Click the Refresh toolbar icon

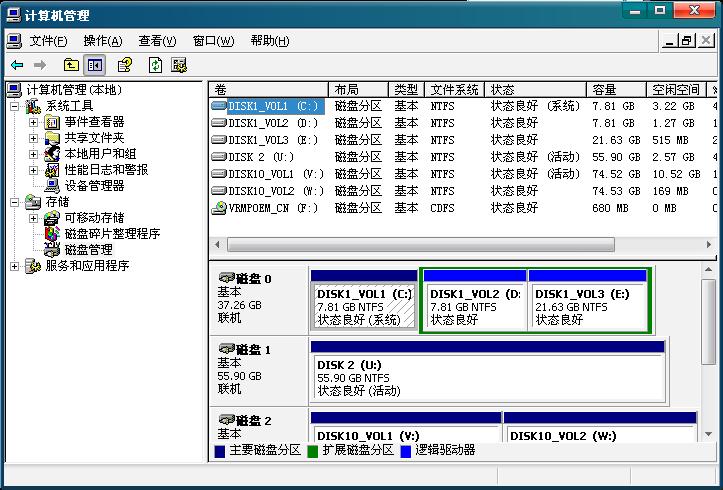(155, 65)
